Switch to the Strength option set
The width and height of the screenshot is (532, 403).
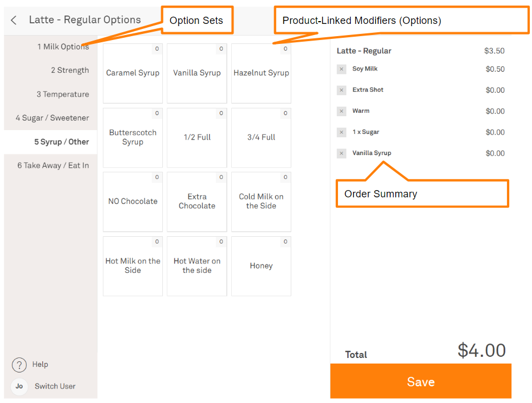69,71
